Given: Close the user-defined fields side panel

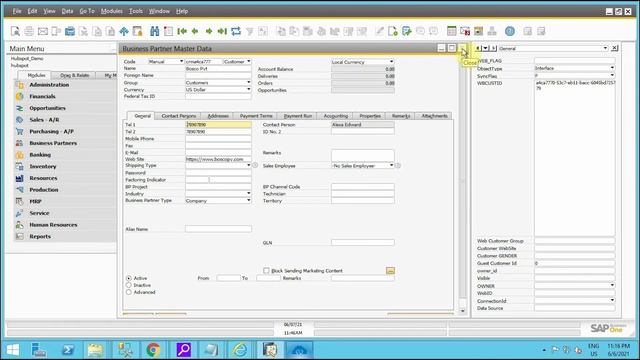Looking at the screenshot, I should point(615,48).
